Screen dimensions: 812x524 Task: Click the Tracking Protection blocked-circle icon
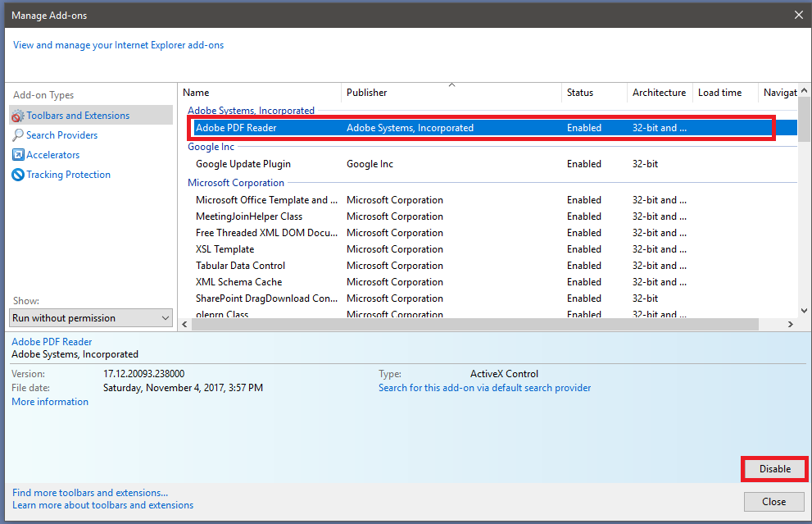(17, 175)
